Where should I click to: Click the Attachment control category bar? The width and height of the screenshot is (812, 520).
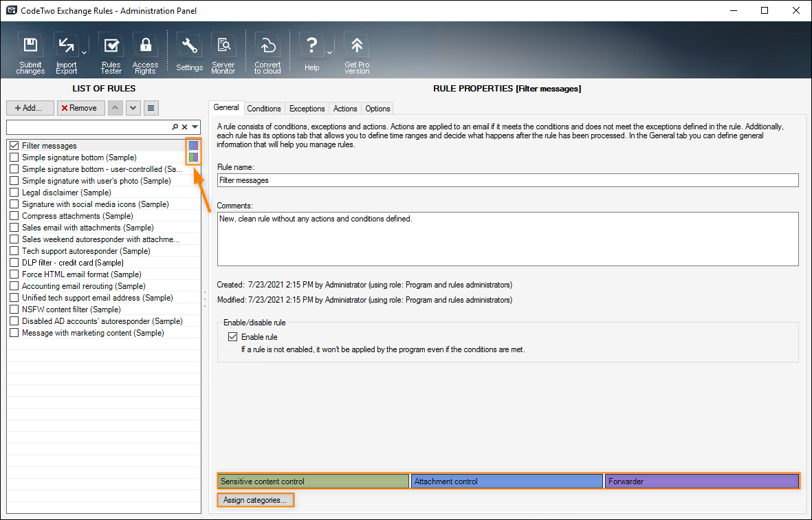click(x=507, y=481)
